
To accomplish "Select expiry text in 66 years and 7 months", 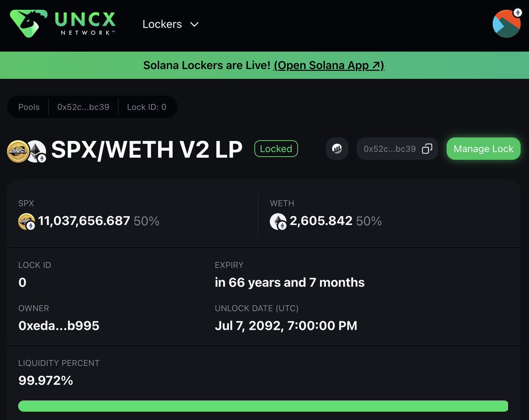I will click(x=290, y=282).
